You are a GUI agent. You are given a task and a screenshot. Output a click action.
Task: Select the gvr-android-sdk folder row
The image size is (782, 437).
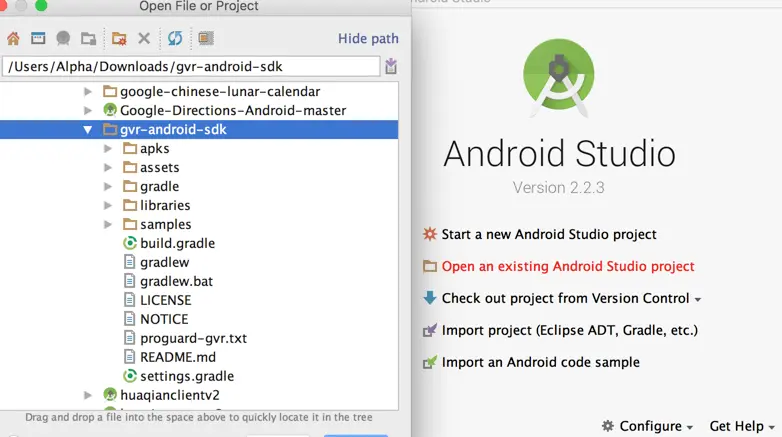(x=199, y=130)
